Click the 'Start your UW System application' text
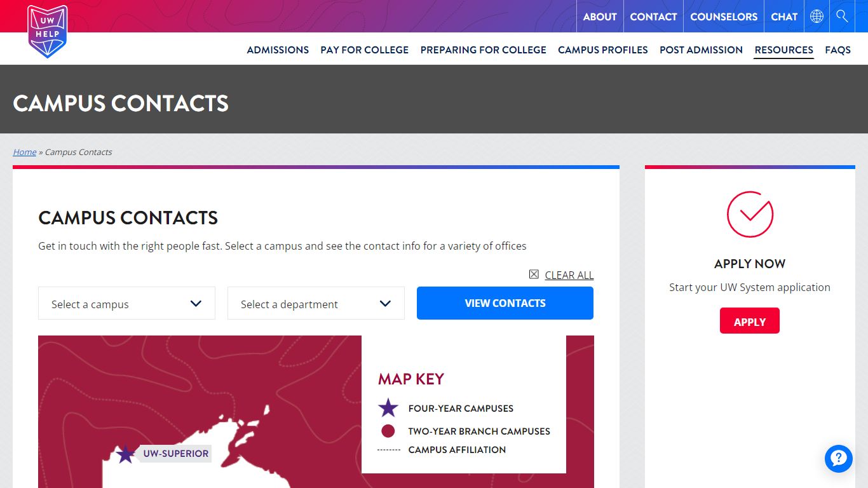The width and height of the screenshot is (868, 488). (750, 287)
